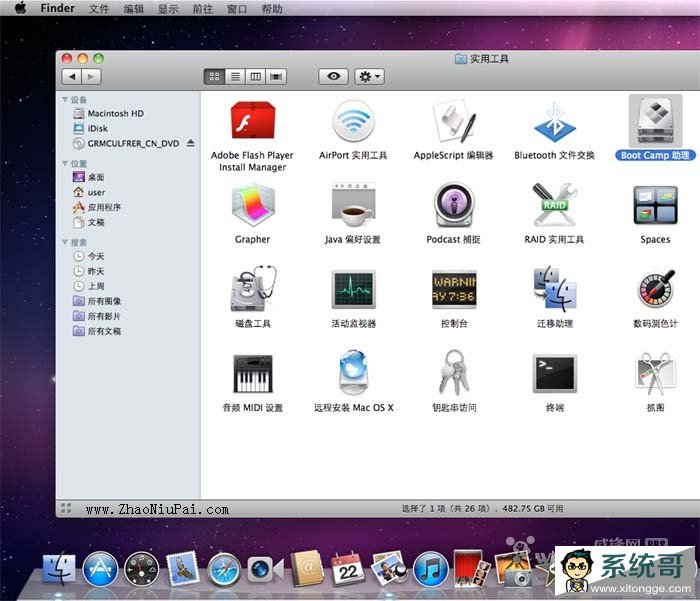
Task: Open Address Book from the Dock
Action: click(307, 568)
